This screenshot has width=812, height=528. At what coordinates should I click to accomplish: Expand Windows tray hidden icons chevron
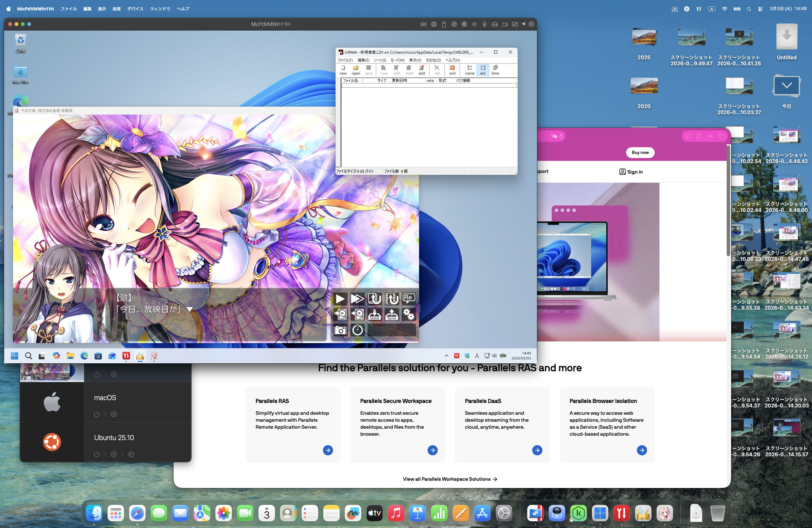pos(446,356)
